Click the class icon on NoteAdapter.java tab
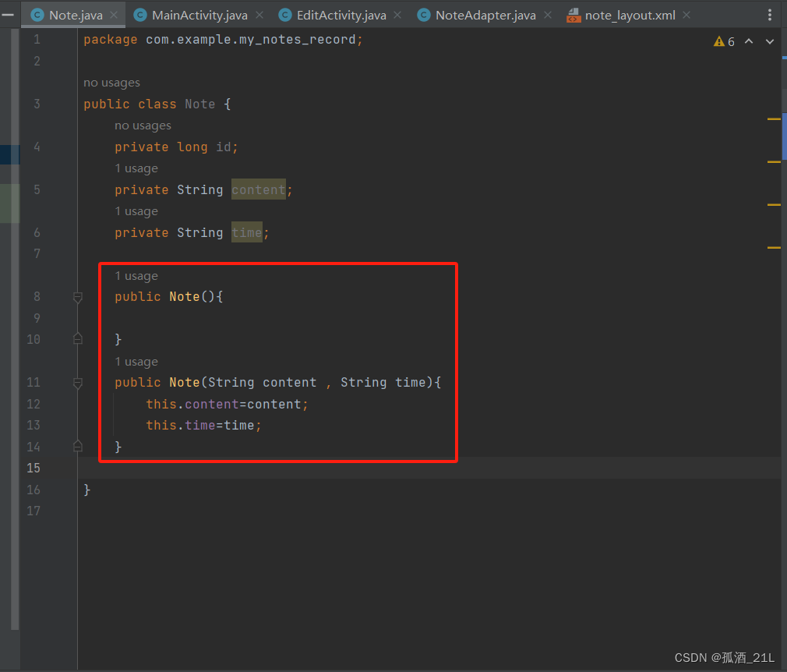The image size is (787, 672). (424, 15)
